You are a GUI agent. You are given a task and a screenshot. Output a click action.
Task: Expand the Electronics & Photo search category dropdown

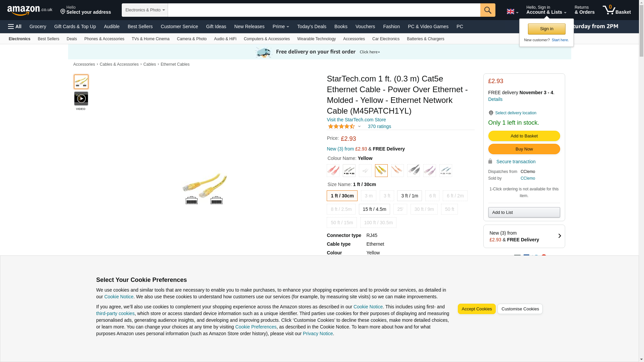[x=145, y=10]
